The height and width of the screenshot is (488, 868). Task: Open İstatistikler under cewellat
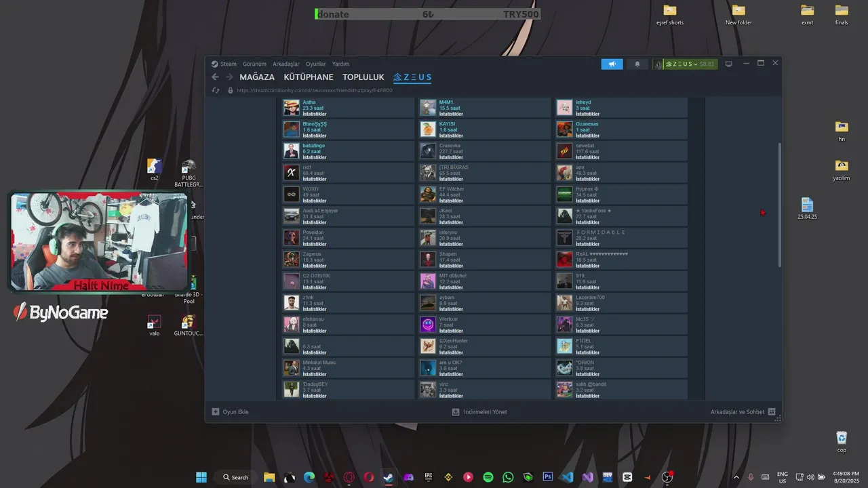(x=587, y=157)
